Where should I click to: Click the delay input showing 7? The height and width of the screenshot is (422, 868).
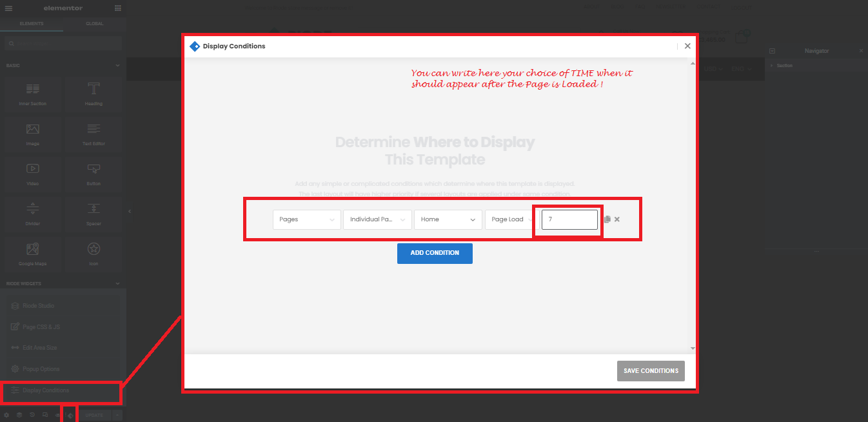[x=569, y=219]
